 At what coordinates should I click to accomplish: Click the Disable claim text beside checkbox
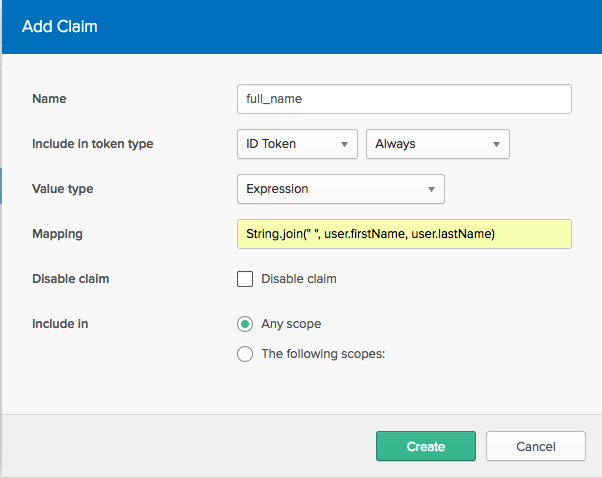[x=299, y=279]
